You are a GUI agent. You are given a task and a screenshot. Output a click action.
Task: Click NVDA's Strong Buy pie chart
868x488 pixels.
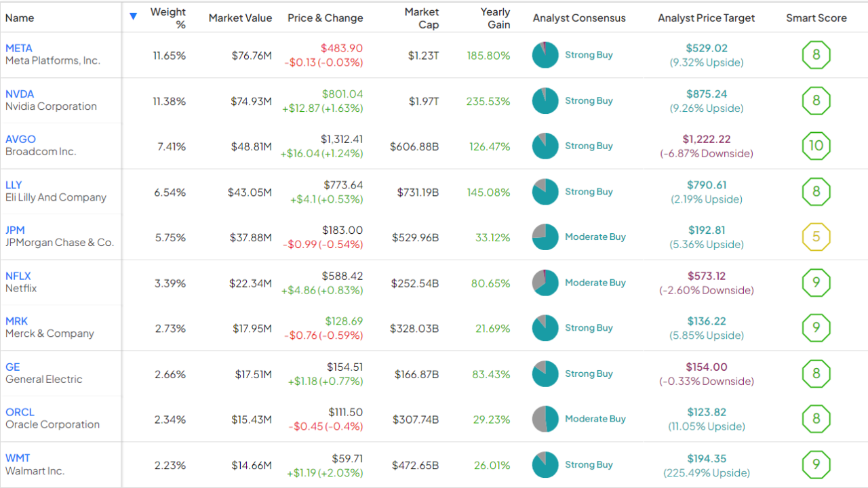click(x=545, y=100)
